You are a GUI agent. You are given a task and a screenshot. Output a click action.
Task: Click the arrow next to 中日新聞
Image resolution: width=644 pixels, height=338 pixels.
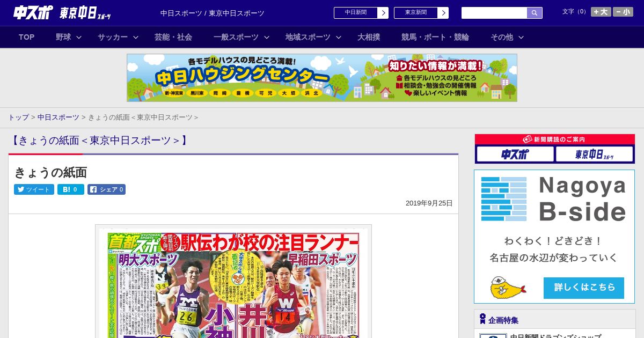click(383, 13)
